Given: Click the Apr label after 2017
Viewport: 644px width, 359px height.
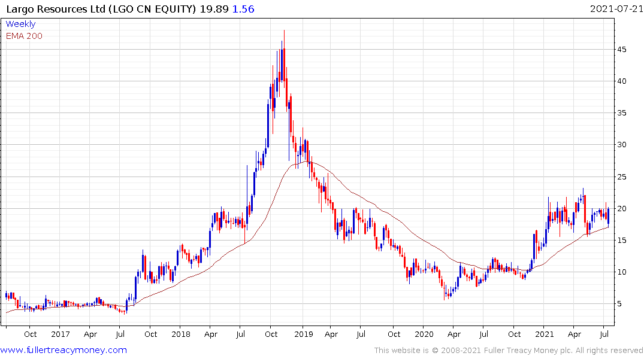Looking at the screenshot, I should click(x=90, y=334).
